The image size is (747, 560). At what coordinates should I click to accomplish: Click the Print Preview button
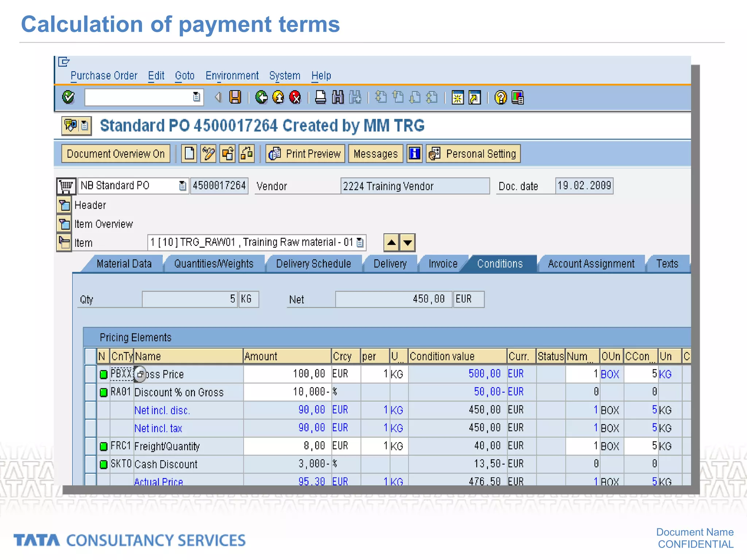(305, 153)
